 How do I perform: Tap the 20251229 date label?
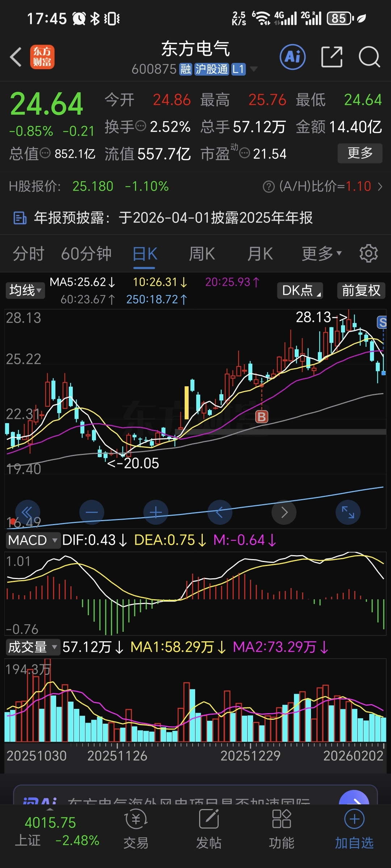(251, 756)
